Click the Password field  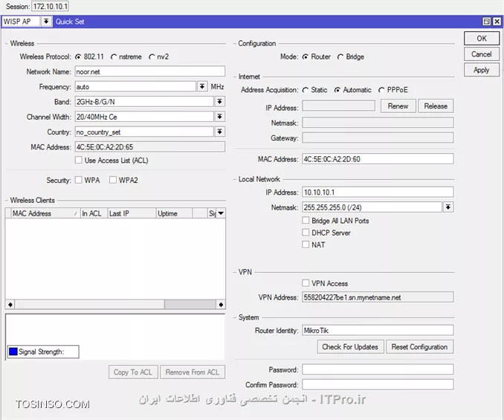tap(378, 369)
